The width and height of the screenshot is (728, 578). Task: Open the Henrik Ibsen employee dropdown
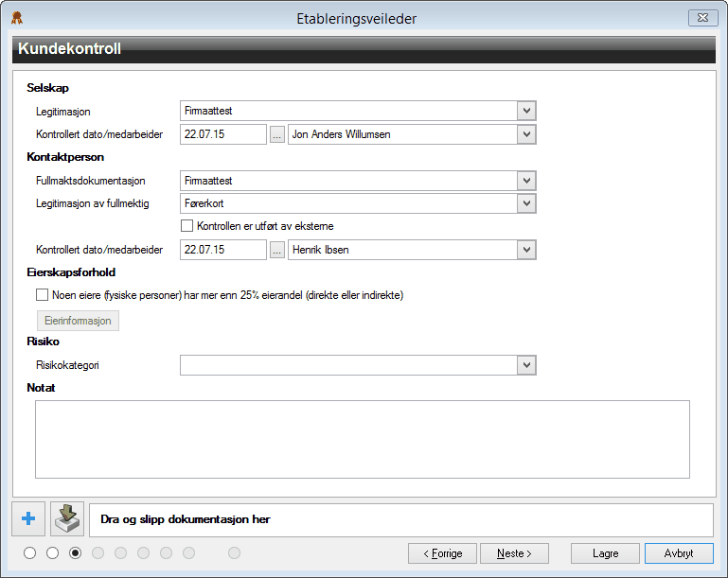tap(526, 250)
